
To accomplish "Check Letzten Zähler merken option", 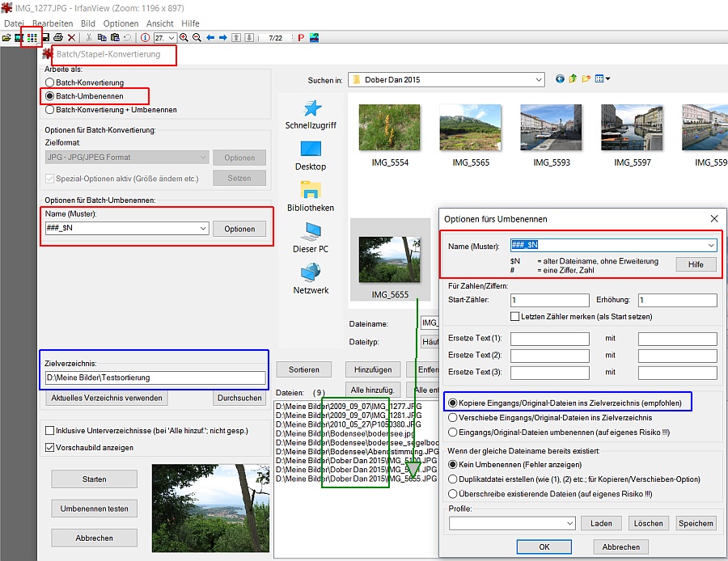I will point(515,316).
